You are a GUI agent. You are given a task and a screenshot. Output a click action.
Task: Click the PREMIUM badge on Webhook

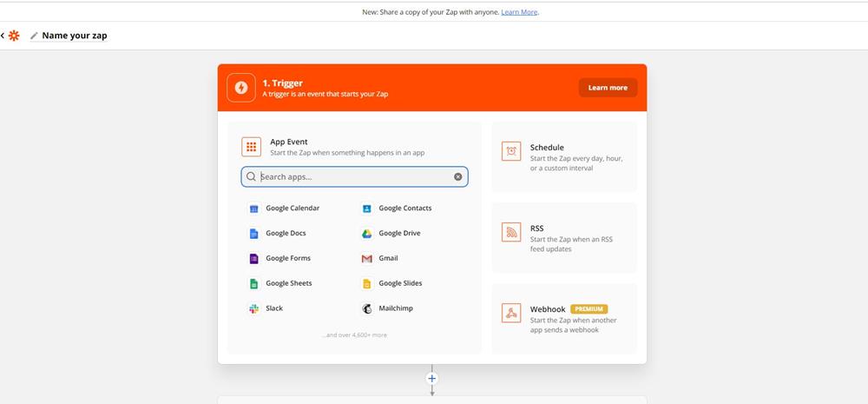point(589,309)
